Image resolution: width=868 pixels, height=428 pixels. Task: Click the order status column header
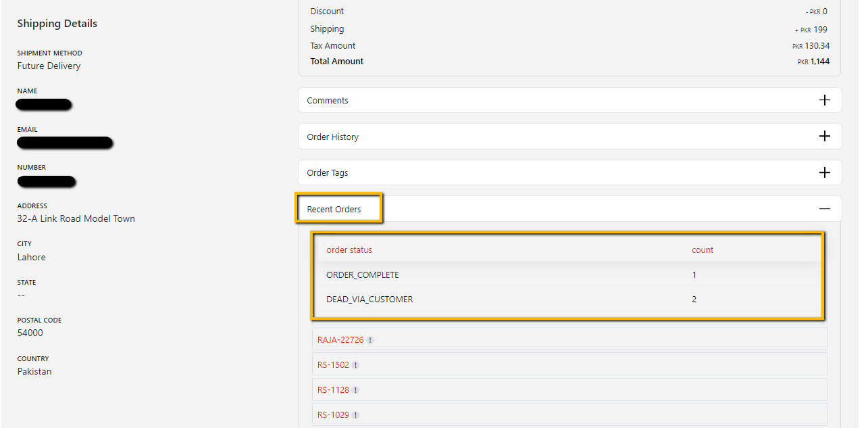click(x=349, y=249)
